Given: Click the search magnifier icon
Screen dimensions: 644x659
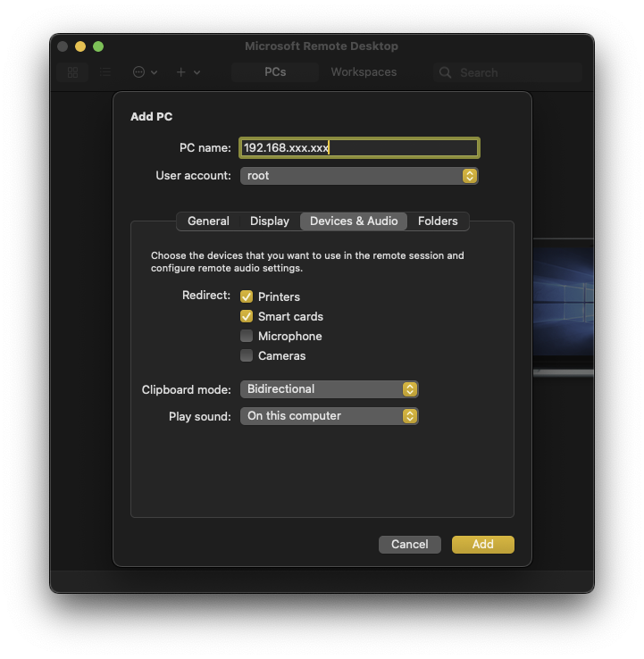Looking at the screenshot, I should (445, 72).
